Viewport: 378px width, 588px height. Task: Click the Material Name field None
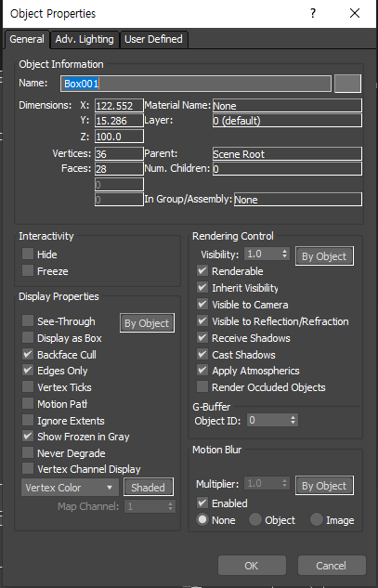(287, 106)
